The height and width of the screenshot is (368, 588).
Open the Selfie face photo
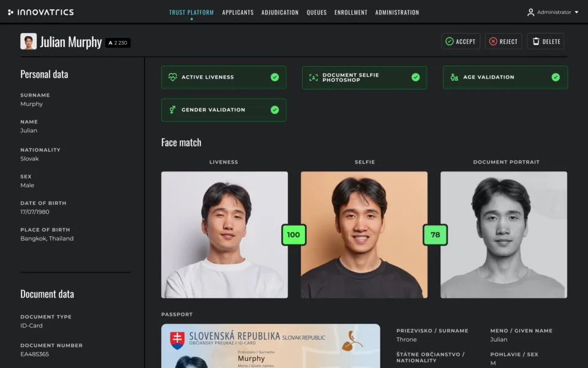click(364, 235)
